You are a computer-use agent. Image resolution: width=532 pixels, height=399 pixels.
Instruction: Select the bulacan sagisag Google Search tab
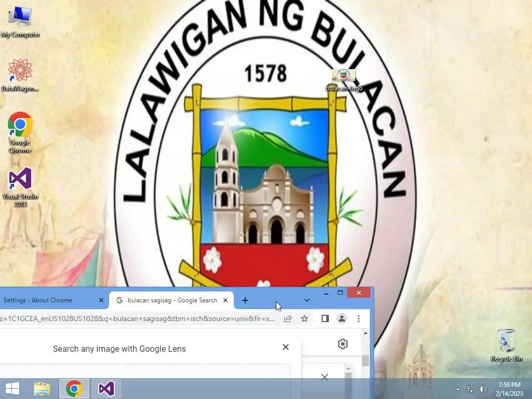(172, 300)
